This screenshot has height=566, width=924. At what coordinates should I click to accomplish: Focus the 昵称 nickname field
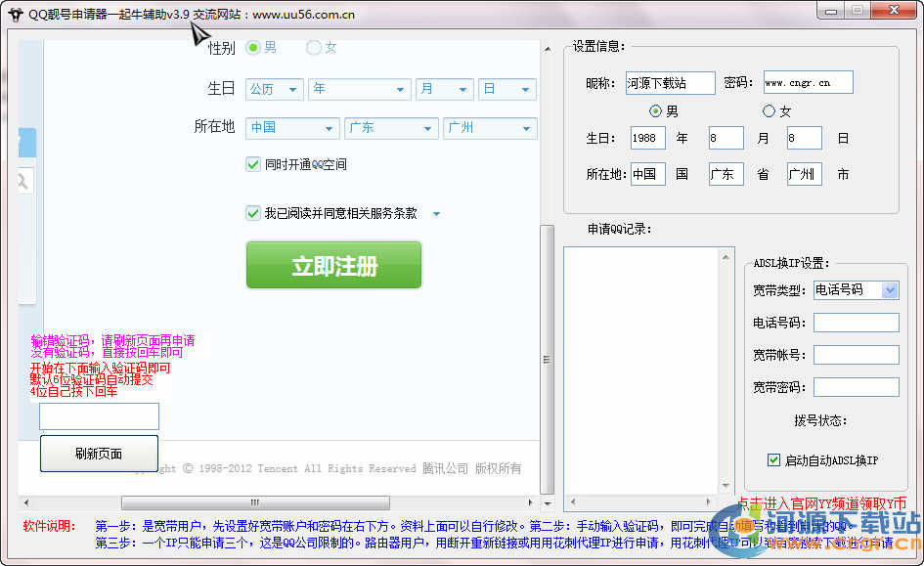(x=670, y=83)
